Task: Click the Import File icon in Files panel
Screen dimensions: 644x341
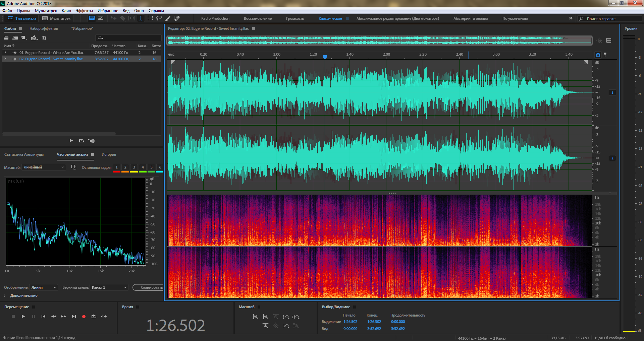Action: click(x=15, y=38)
